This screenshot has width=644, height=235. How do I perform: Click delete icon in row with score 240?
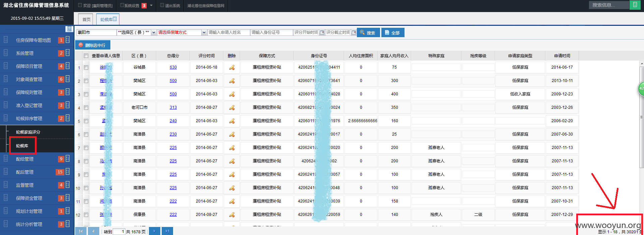pos(232,121)
